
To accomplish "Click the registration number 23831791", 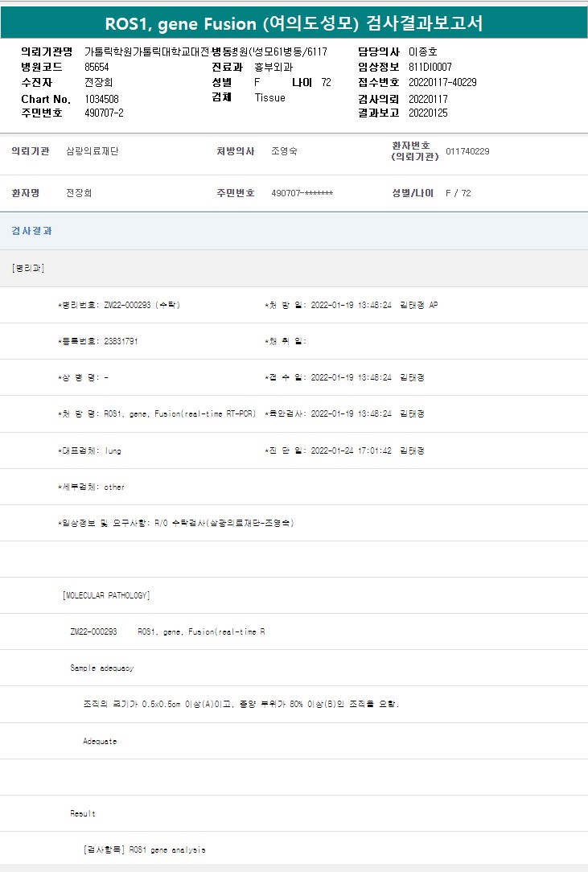I will [x=121, y=341].
